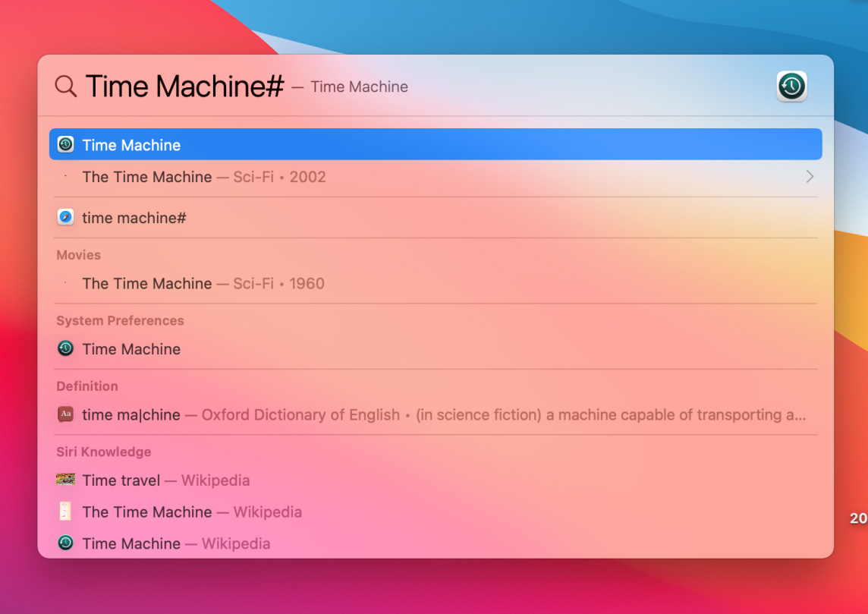
Task: Click the Time Machine app icon in top hit
Action: pos(66,144)
